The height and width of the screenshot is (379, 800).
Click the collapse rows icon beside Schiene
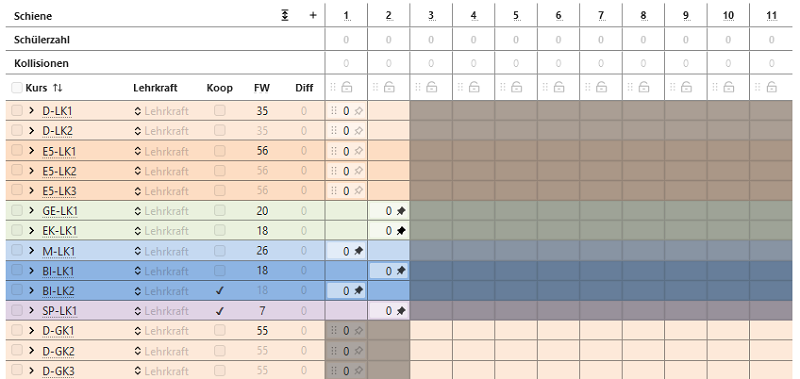285,16
